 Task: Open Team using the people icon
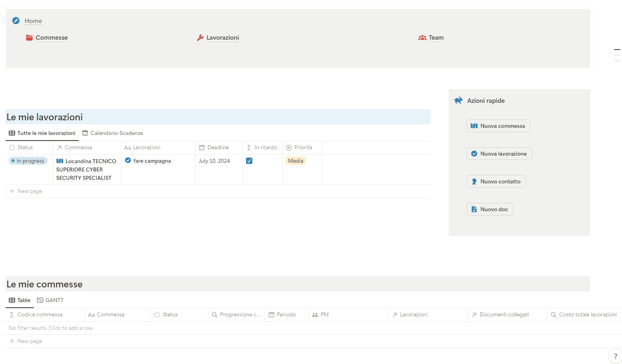click(422, 37)
